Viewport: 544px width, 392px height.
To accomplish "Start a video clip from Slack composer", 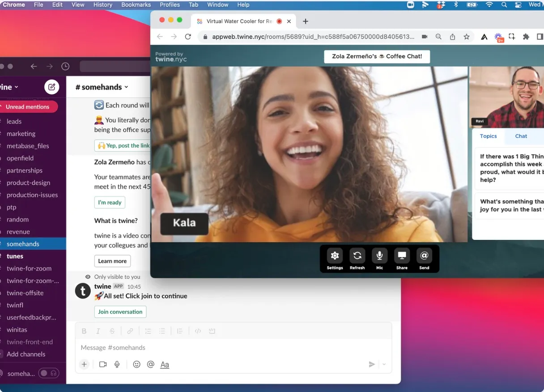I will click(102, 364).
